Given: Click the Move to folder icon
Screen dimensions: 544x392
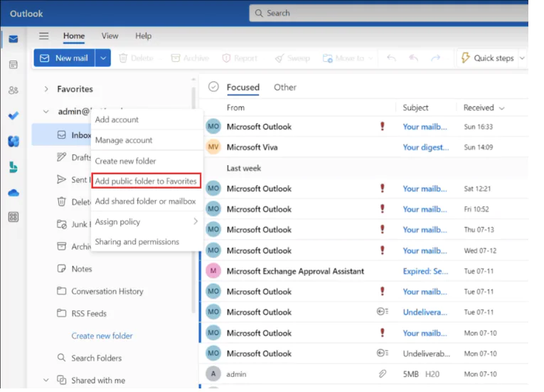Looking at the screenshot, I should point(328,58).
